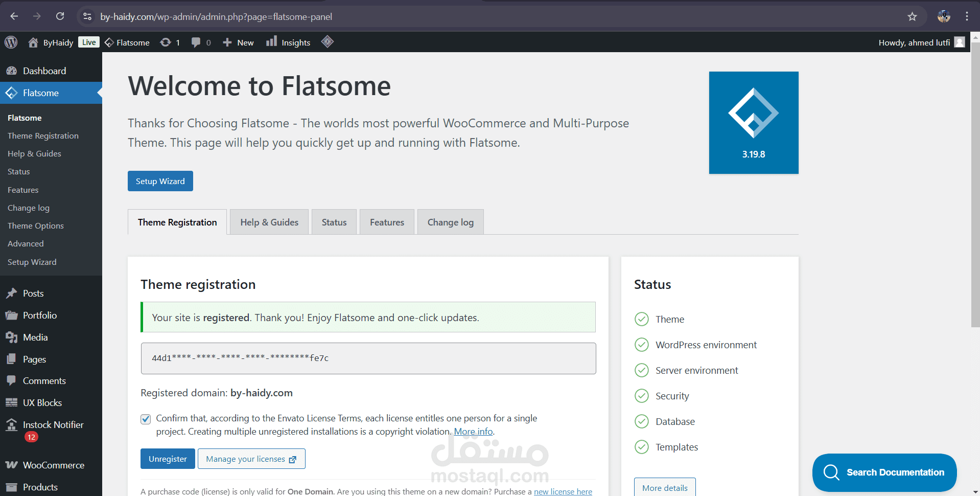
Task: Open Theme Registration in sidebar submenu
Action: point(43,136)
